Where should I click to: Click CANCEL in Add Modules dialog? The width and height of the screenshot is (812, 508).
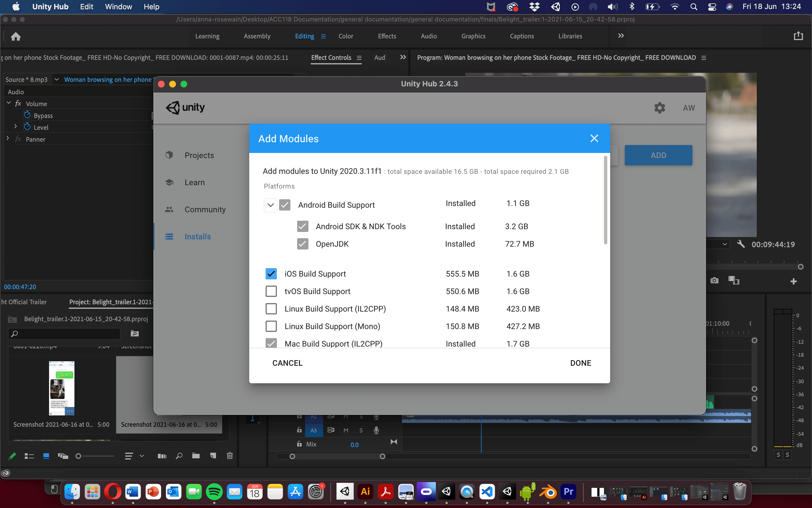(x=288, y=363)
